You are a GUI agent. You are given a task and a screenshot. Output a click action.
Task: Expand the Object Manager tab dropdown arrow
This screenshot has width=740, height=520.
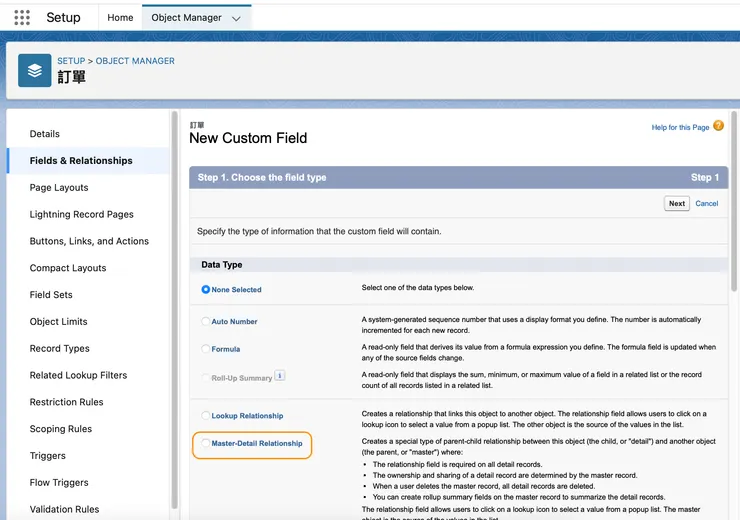click(x=236, y=18)
